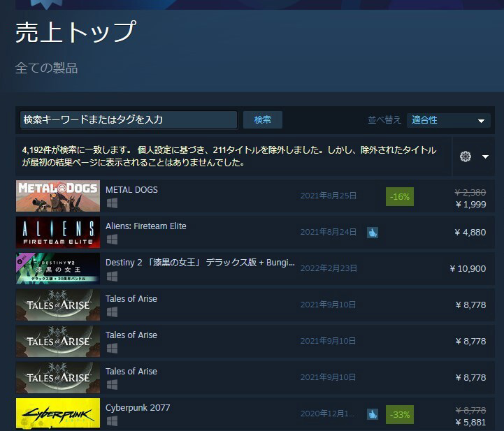The width and height of the screenshot is (504, 431).
Task: Select the METAL DOGS title link
Action: click(131, 190)
